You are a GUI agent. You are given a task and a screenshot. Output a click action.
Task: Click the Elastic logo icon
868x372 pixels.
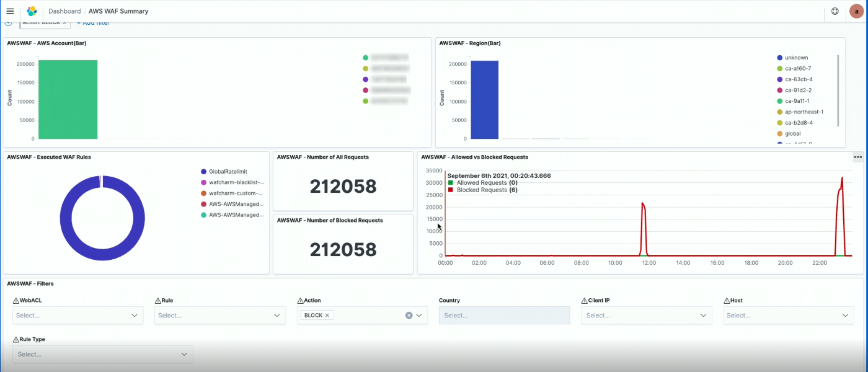(32, 11)
